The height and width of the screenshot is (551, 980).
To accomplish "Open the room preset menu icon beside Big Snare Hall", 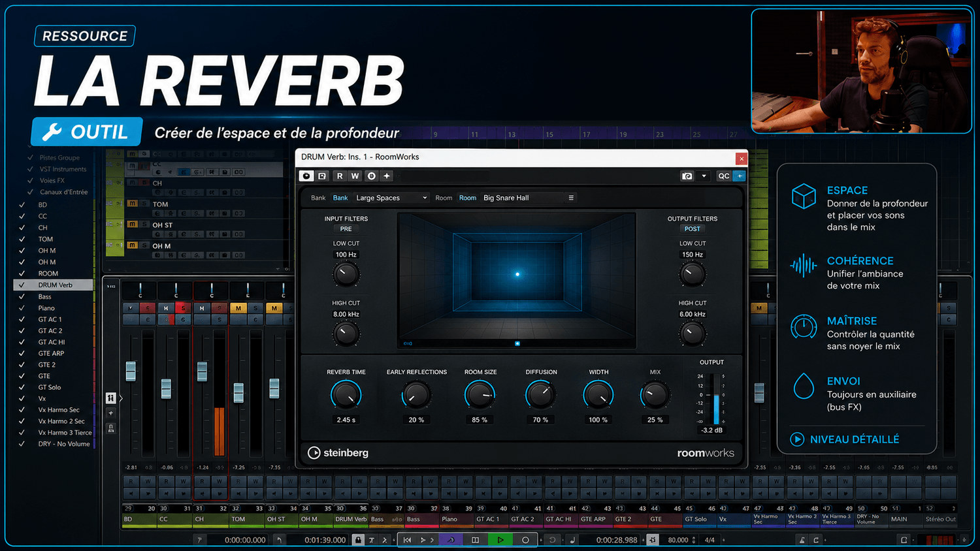I will coord(571,198).
